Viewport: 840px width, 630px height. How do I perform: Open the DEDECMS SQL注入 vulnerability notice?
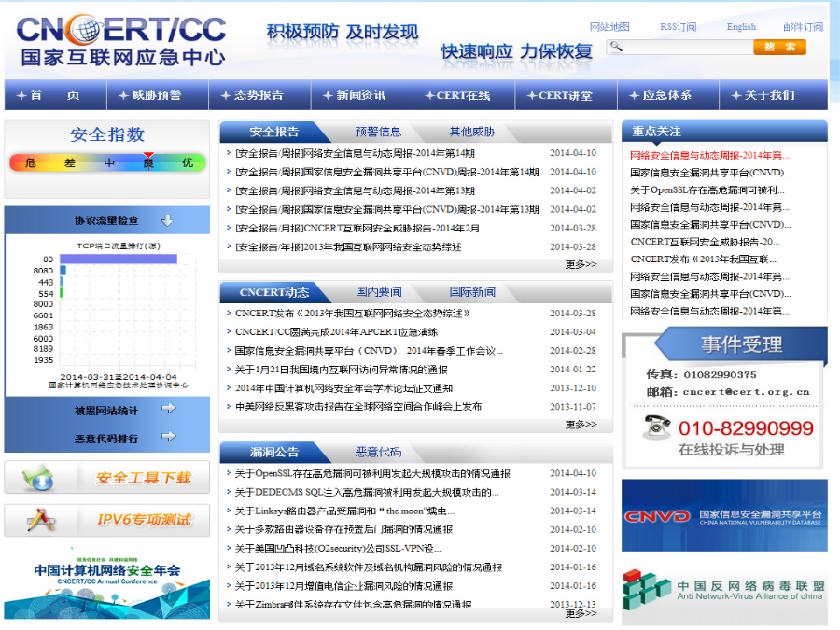pyautogui.click(x=367, y=492)
